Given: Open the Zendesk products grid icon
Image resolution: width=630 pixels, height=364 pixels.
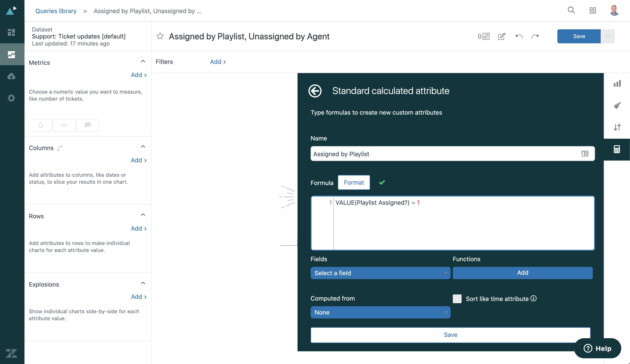Looking at the screenshot, I should [593, 10].
